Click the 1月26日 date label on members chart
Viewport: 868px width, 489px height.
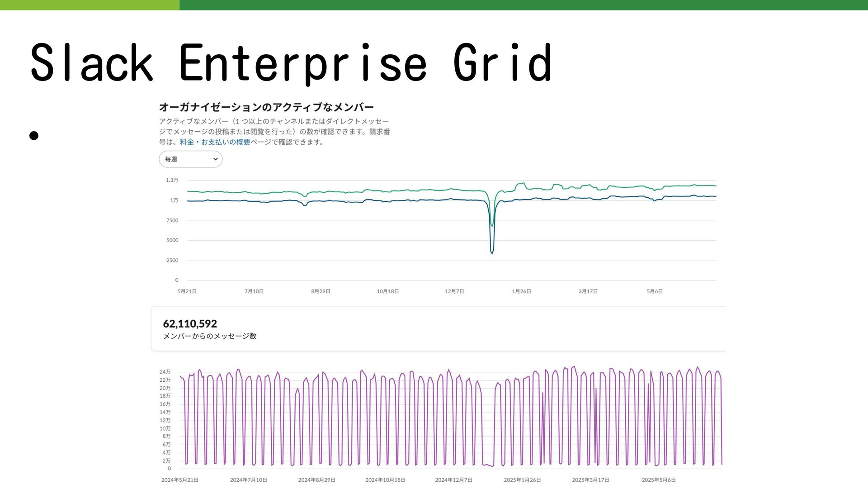(x=521, y=291)
